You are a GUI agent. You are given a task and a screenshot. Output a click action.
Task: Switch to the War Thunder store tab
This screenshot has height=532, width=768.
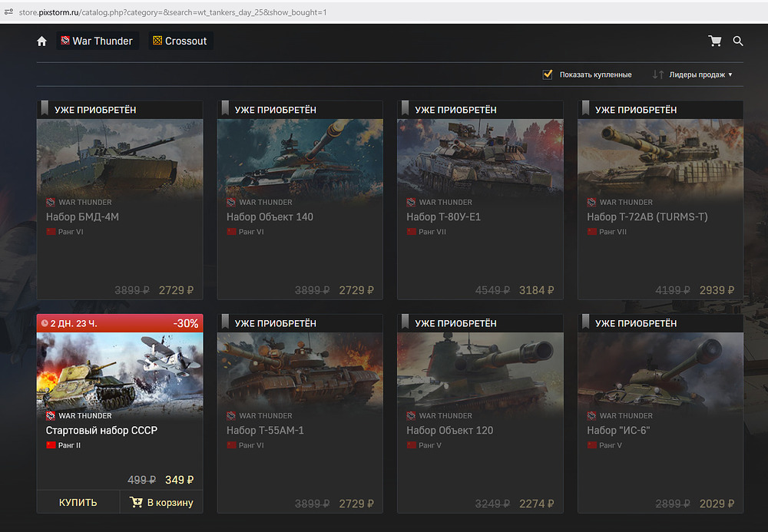click(98, 41)
